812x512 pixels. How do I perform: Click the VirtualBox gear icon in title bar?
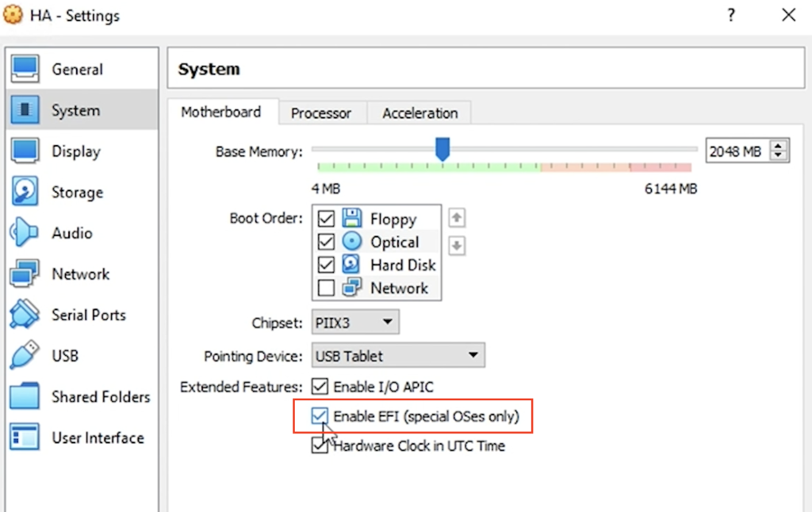click(13, 14)
